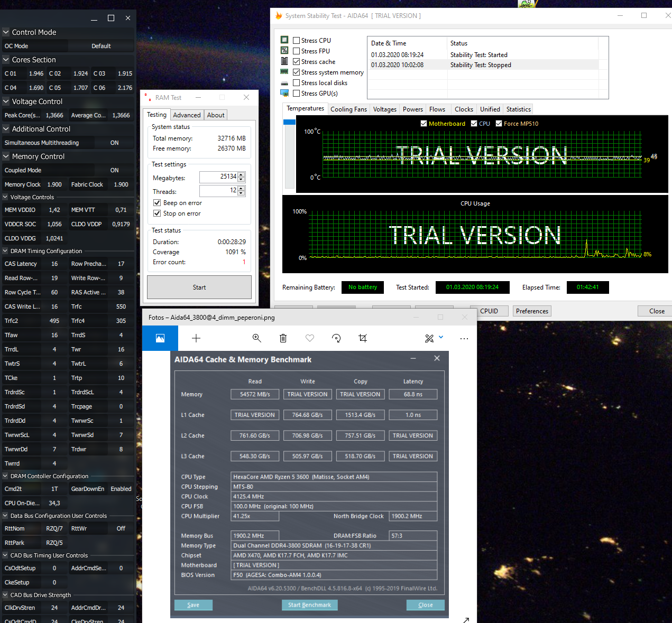Collapse the Control Mode section
Image resolution: width=672 pixels, height=623 pixels.
coord(6,32)
